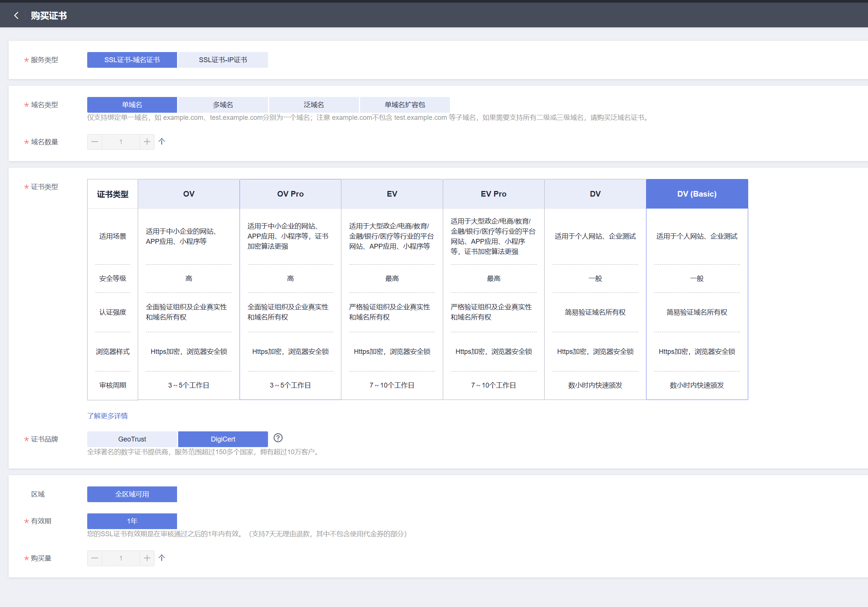Click the back arrow beside 购买证书
Screen dimensions: 868x607
coord(16,15)
